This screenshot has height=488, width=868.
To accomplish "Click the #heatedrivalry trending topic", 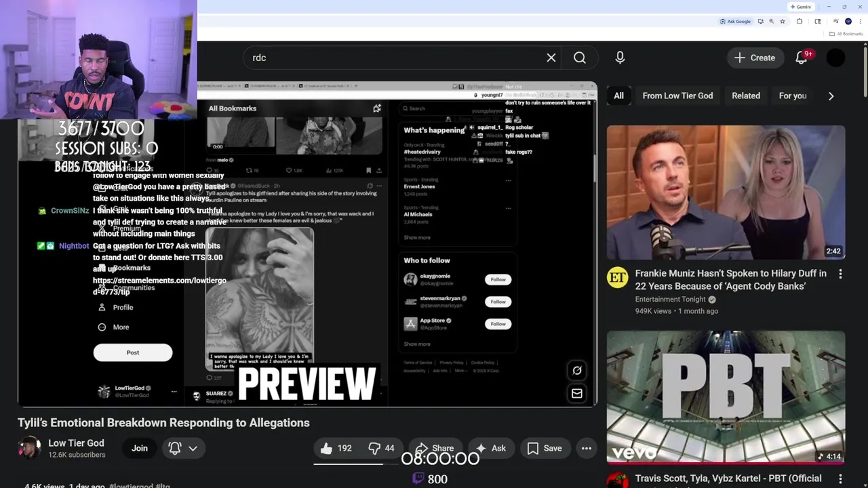I will 422,152.
